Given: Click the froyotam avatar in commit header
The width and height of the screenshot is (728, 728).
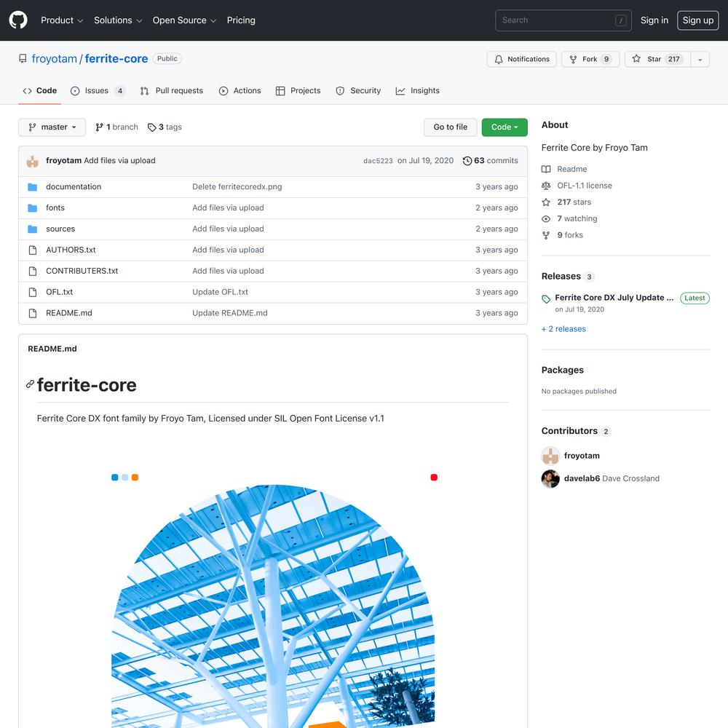Looking at the screenshot, I should 33,161.
